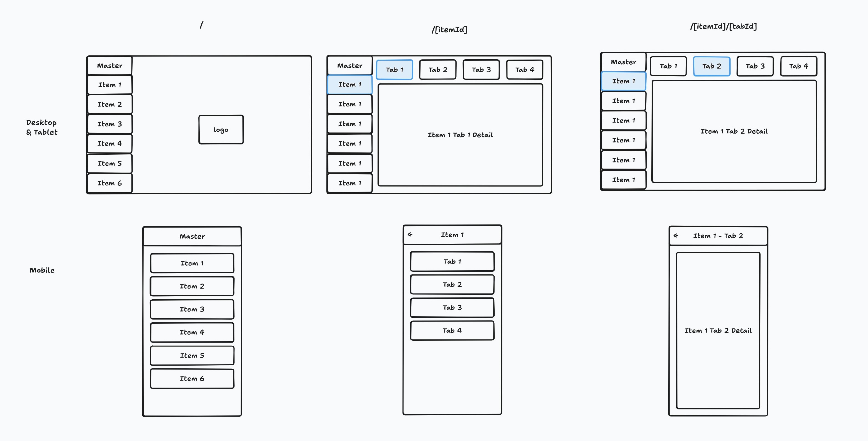Open Tab 2 from the mobile Item 1 tab list
Screen dimensions: 868x441
pos(452,284)
